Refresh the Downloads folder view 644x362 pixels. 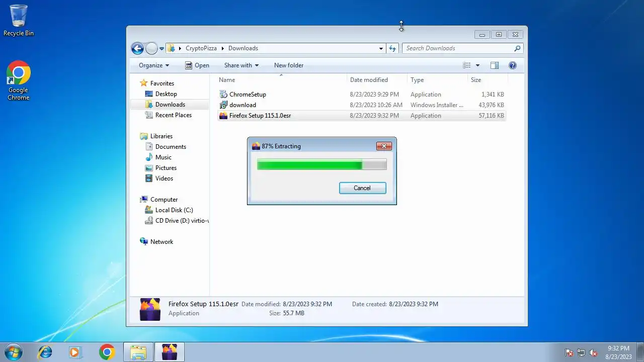tap(393, 48)
